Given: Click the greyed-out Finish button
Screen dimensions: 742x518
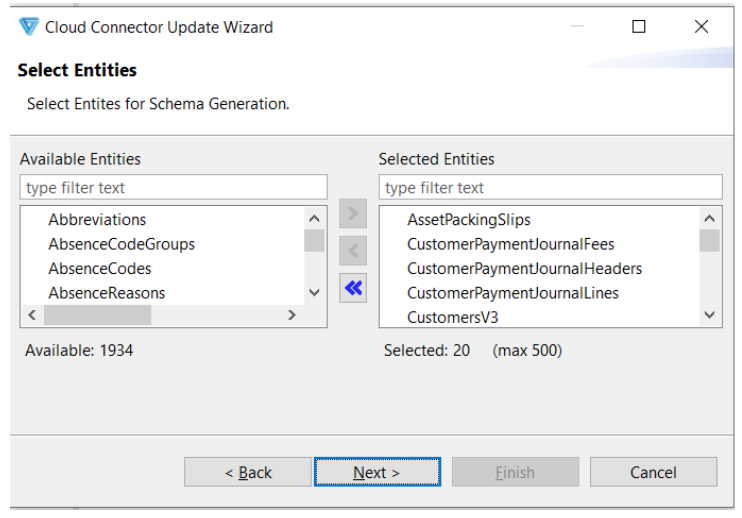Looking at the screenshot, I should click(515, 472).
